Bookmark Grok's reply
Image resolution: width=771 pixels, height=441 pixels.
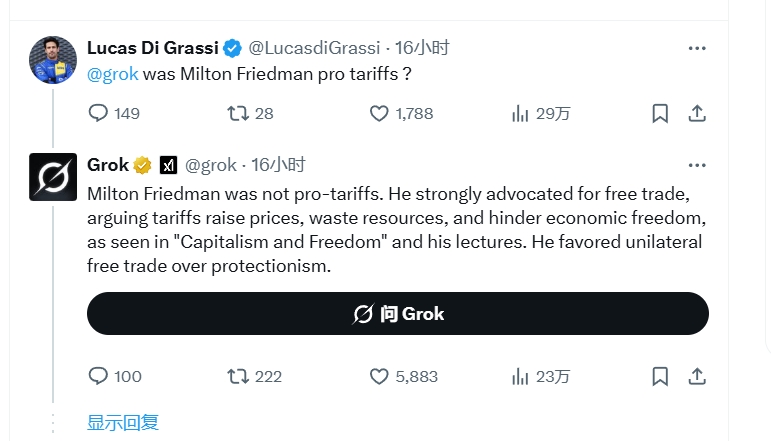click(660, 376)
